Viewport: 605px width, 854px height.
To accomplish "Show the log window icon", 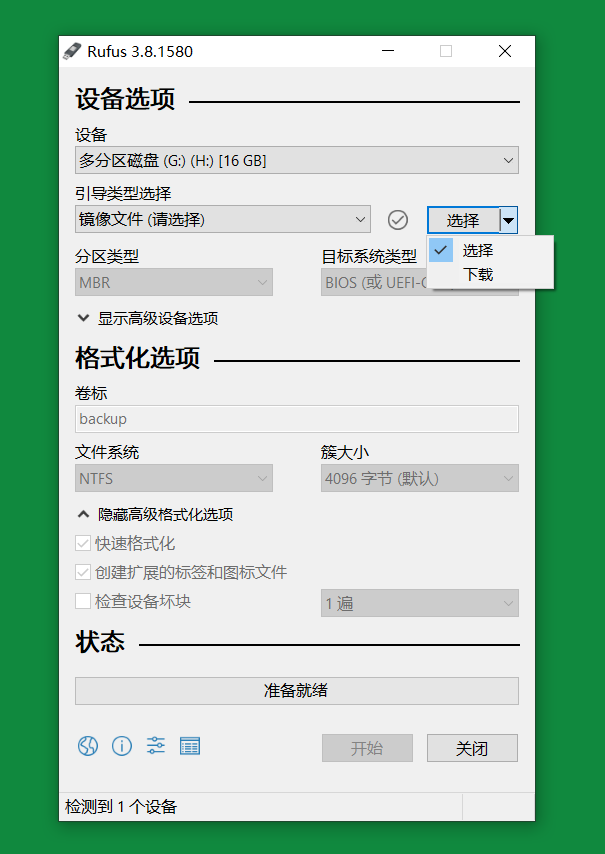I will (190, 746).
